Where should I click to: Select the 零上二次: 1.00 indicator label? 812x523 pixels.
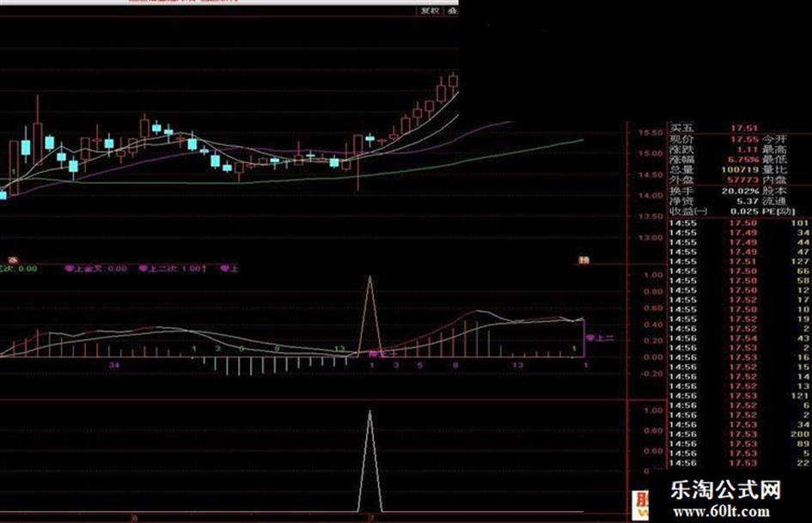[173, 269]
